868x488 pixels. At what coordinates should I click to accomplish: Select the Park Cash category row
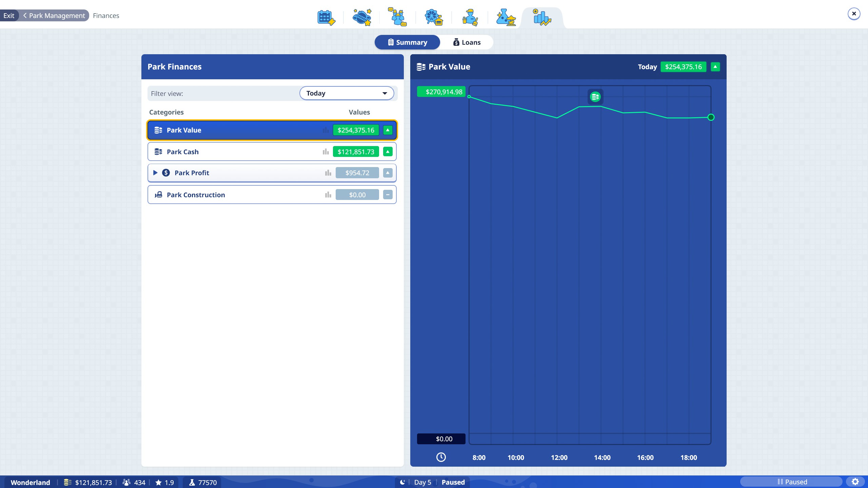coord(272,151)
